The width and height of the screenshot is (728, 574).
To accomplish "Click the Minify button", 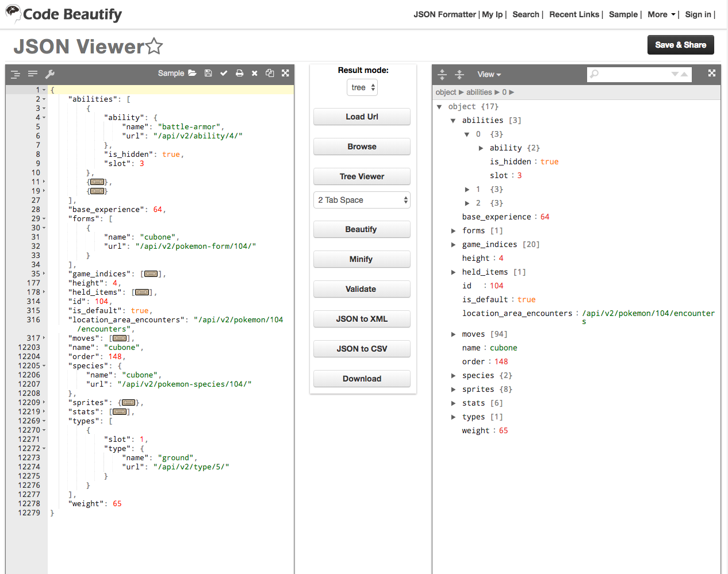I will (x=362, y=259).
